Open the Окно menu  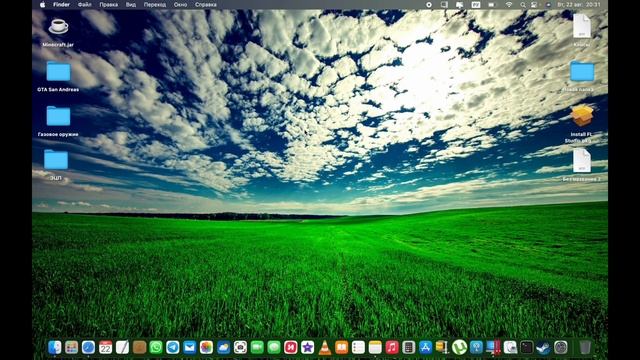click(x=180, y=5)
